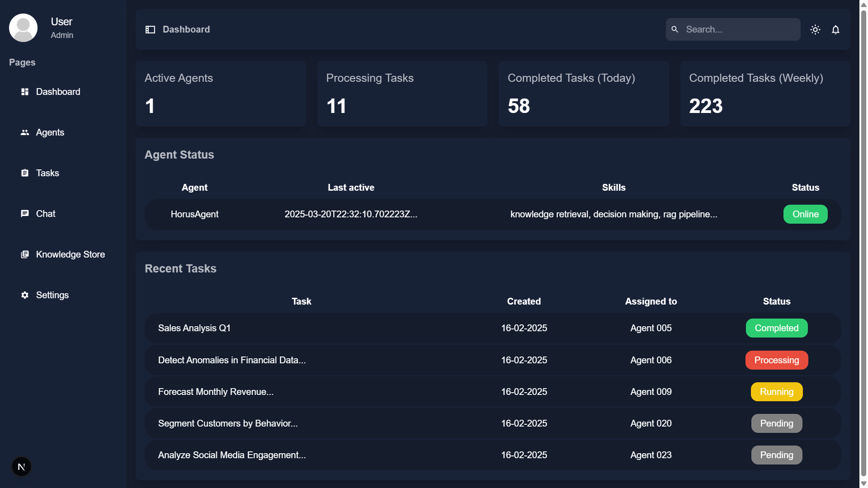Image resolution: width=868 pixels, height=488 pixels.
Task: Click the Dashboard icon in the sidebar
Action: click(25, 91)
